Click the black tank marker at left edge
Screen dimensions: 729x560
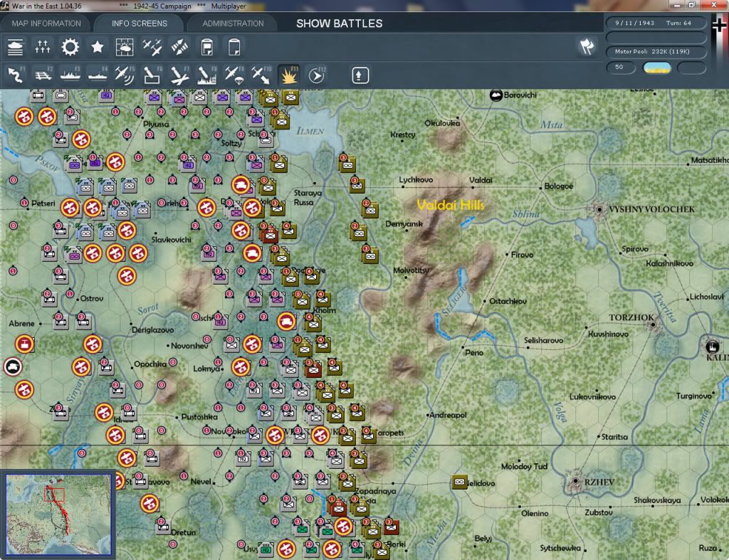tap(13, 367)
